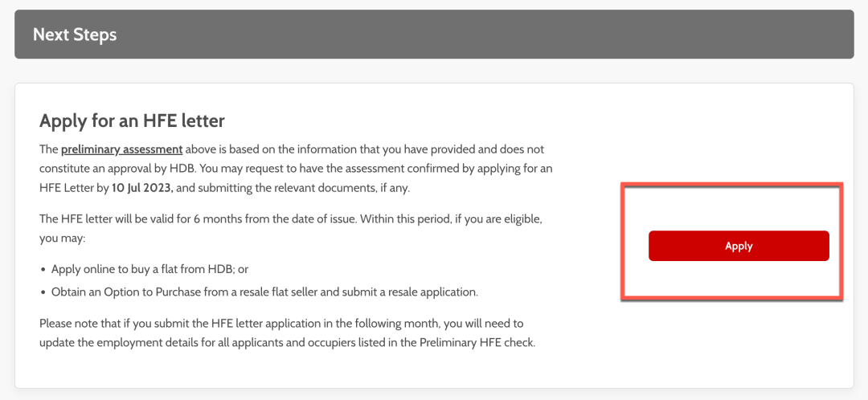Click the Next Steps header banner
868x400 pixels.
point(434,35)
